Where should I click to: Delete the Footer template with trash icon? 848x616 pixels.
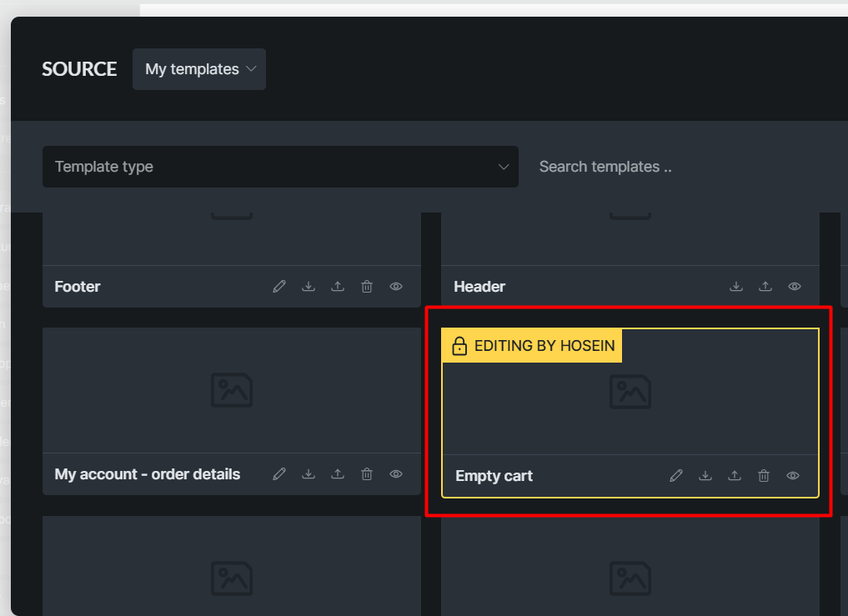[x=367, y=287]
